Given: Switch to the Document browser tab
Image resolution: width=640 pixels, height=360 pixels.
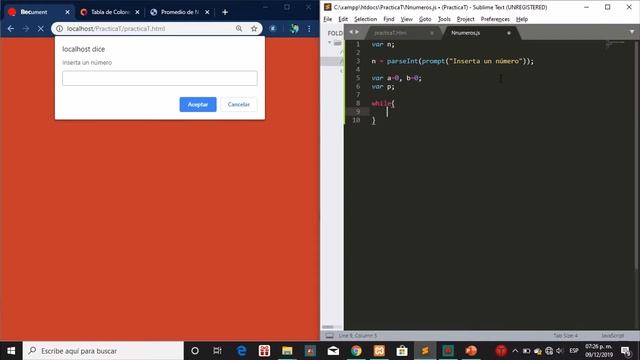Looking at the screenshot, I should (x=39, y=12).
